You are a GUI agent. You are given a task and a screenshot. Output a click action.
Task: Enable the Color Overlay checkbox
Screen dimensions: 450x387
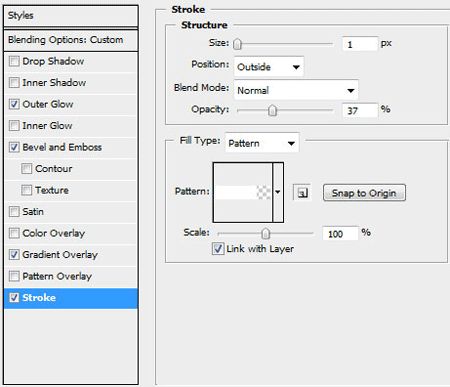click(x=14, y=233)
